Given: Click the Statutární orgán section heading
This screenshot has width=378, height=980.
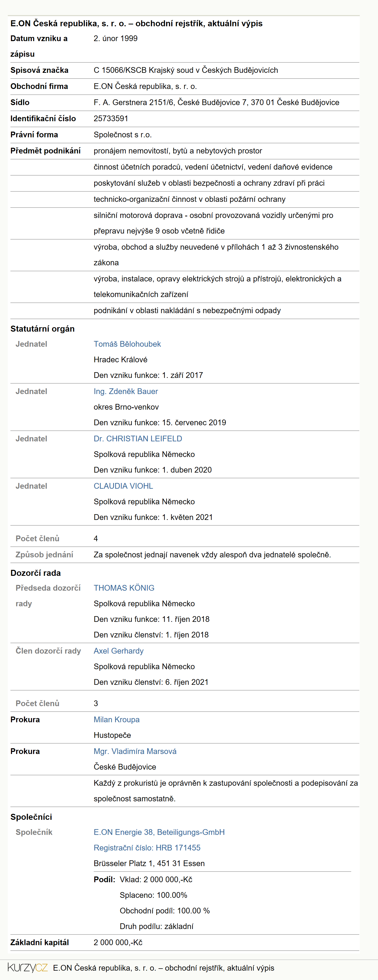Looking at the screenshot, I should click(x=43, y=329).
